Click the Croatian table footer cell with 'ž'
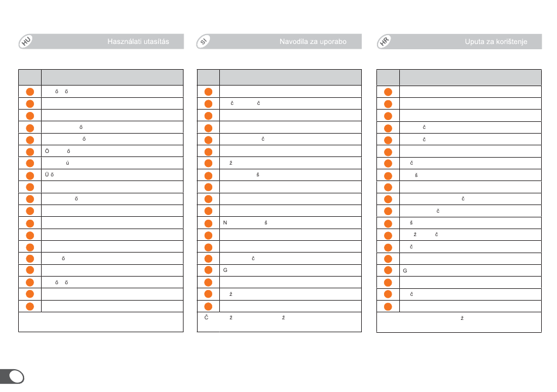The width and height of the screenshot is (557, 392). [x=459, y=322]
